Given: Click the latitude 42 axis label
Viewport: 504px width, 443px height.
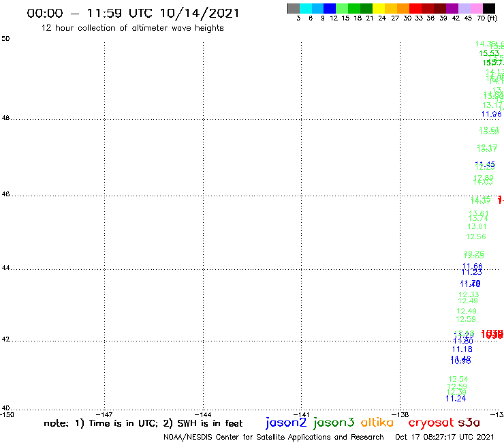Looking at the screenshot, I should pyautogui.click(x=5, y=339).
